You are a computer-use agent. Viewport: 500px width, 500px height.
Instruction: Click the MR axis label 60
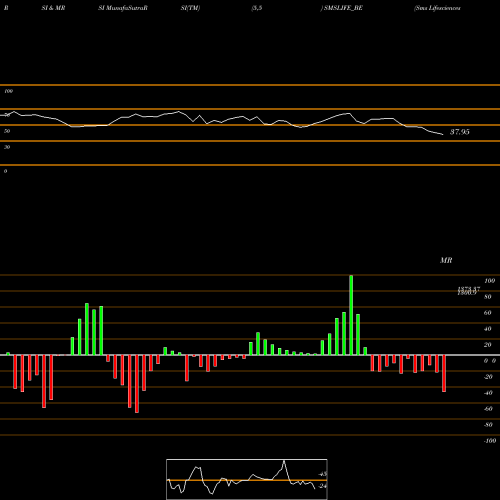(x=488, y=313)
